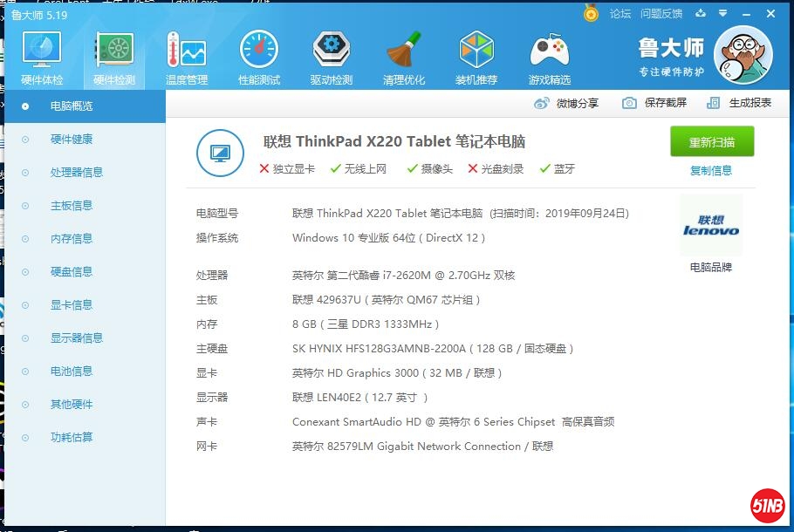Viewport: 794px width, 532px height.
Task: Click the green 重新扫描 button
Action: [x=712, y=142]
